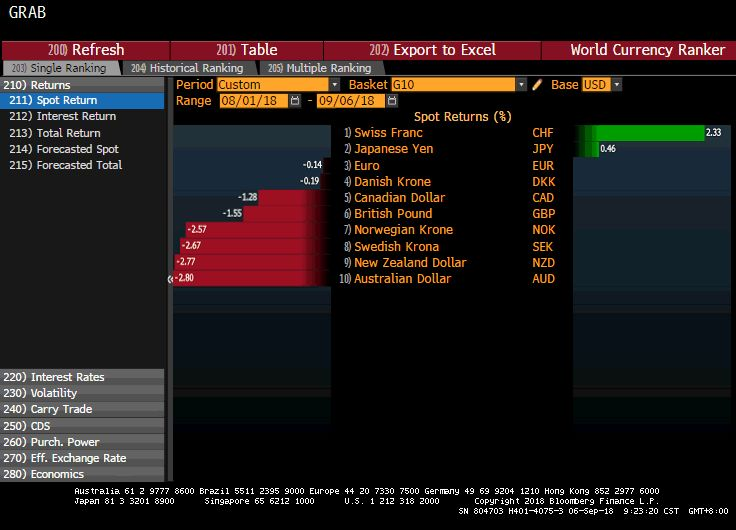Open the Historical Ranking tab

[188, 68]
